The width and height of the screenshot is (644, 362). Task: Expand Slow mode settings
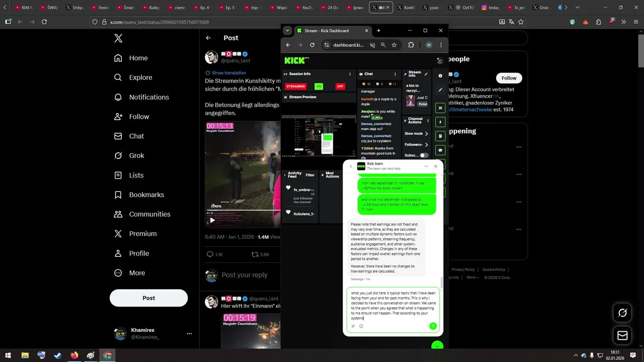click(x=427, y=134)
